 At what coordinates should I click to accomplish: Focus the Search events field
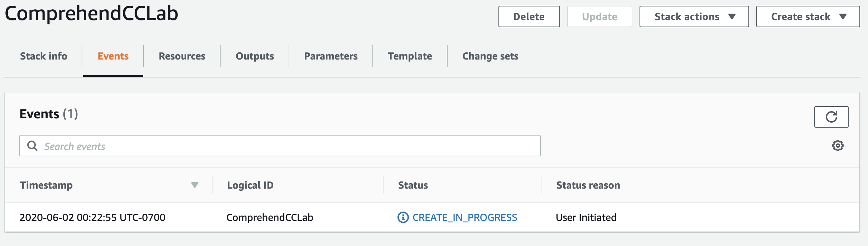click(286, 146)
